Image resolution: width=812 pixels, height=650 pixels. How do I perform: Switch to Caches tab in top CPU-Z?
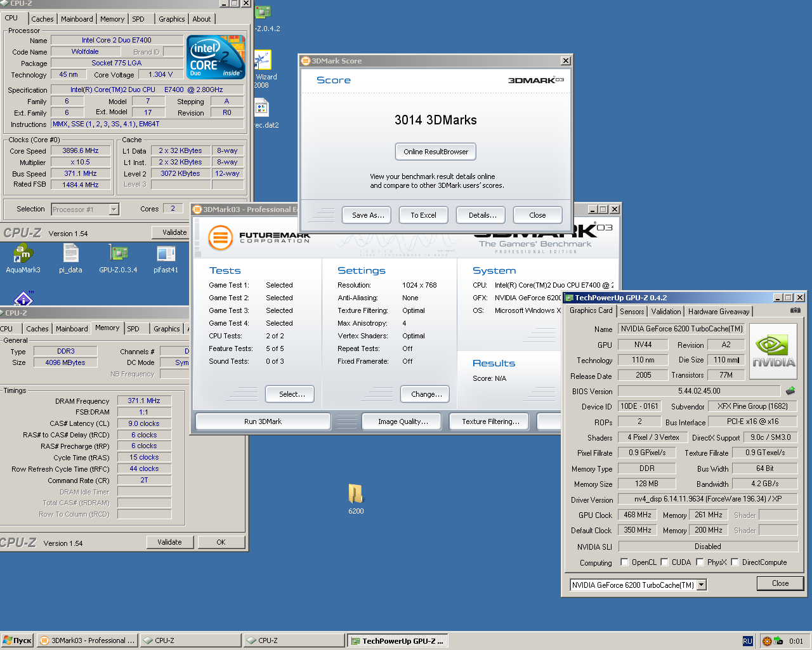click(x=43, y=19)
